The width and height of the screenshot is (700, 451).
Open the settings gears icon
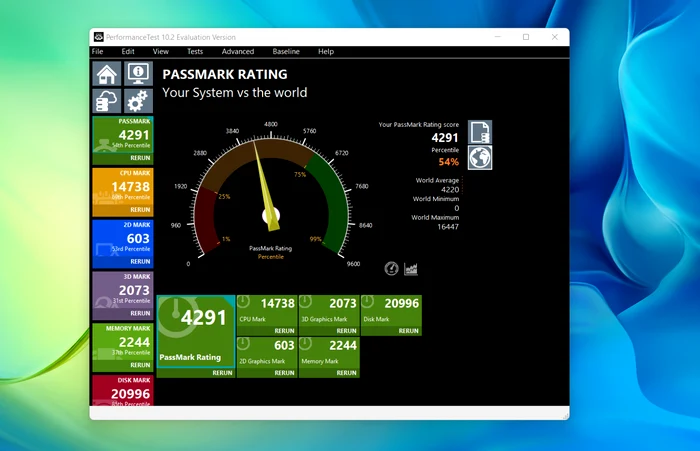pos(138,100)
